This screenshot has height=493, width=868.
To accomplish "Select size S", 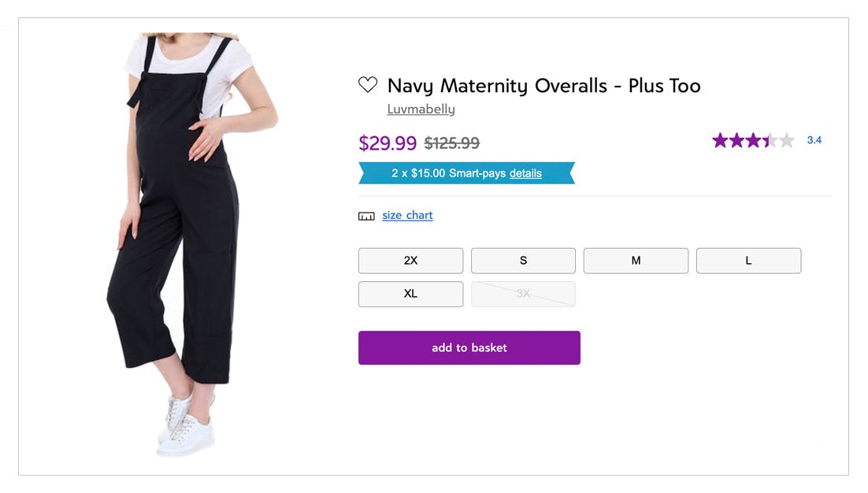I will [523, 261].
